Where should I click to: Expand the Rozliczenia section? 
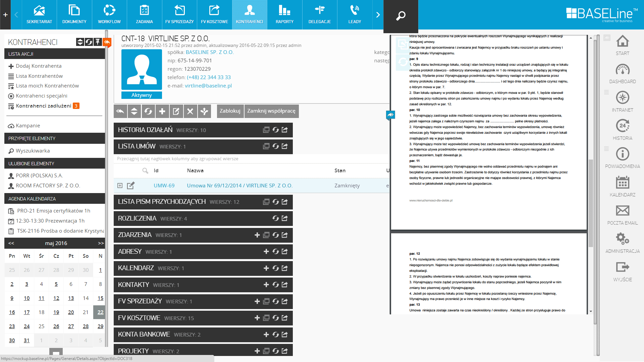click(x=203, y=219)
